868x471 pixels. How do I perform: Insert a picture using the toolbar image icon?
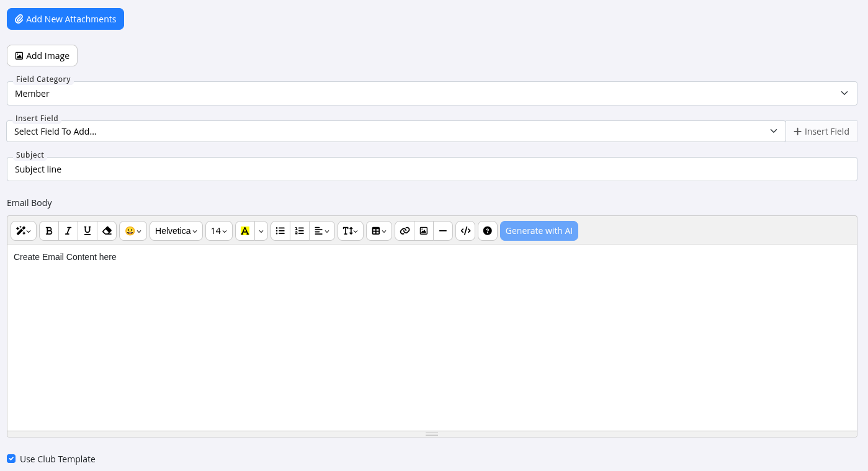point(424,231)
